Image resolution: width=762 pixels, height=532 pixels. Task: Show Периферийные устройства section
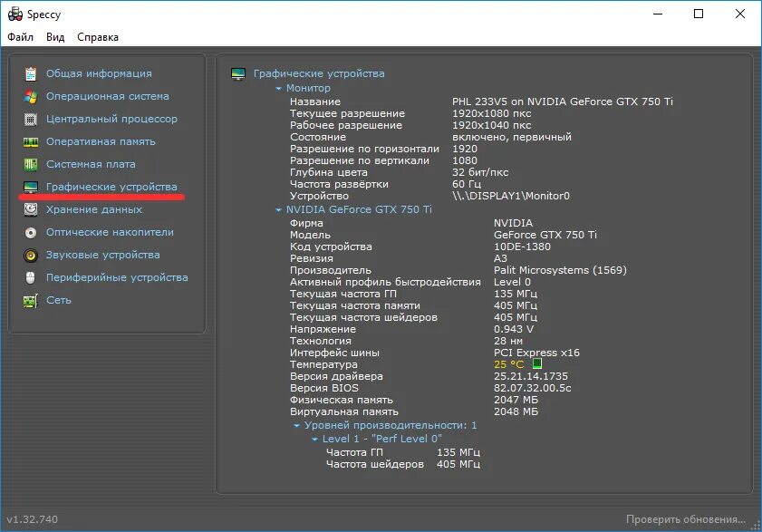pos(117,277)
